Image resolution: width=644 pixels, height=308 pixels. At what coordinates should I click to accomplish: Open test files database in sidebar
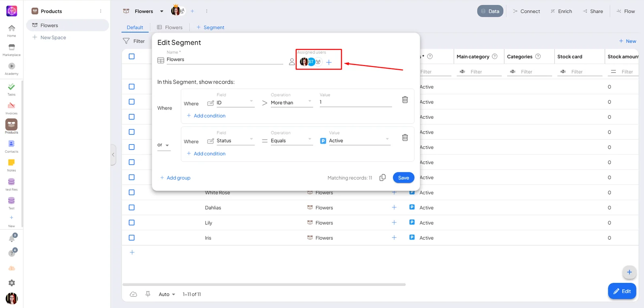pos(12,184)
